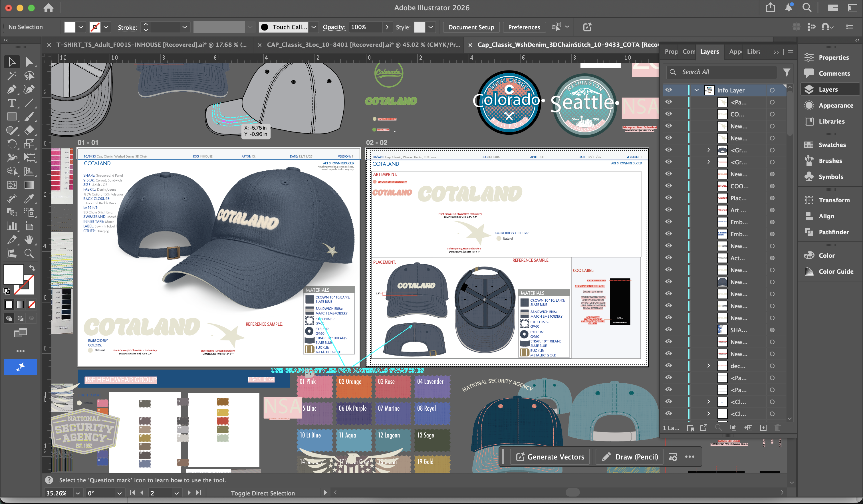Go to Home screen icon
Image resolution: width=863 pixels, height=504 pixels.
pos(48,7)
